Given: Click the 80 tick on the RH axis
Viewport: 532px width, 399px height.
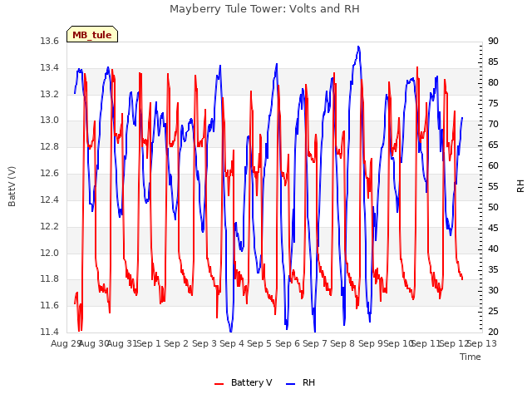Looking at the screenshot, I should (493, 82).
